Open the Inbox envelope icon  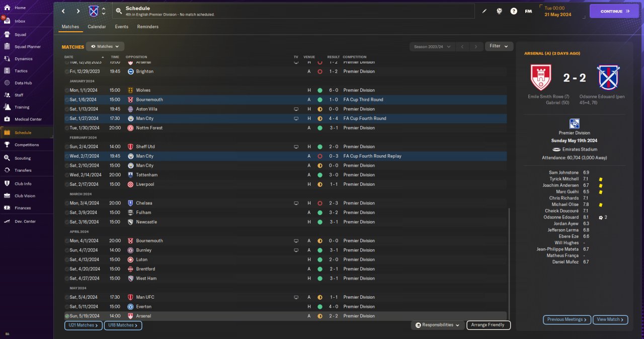pos(7,21)
